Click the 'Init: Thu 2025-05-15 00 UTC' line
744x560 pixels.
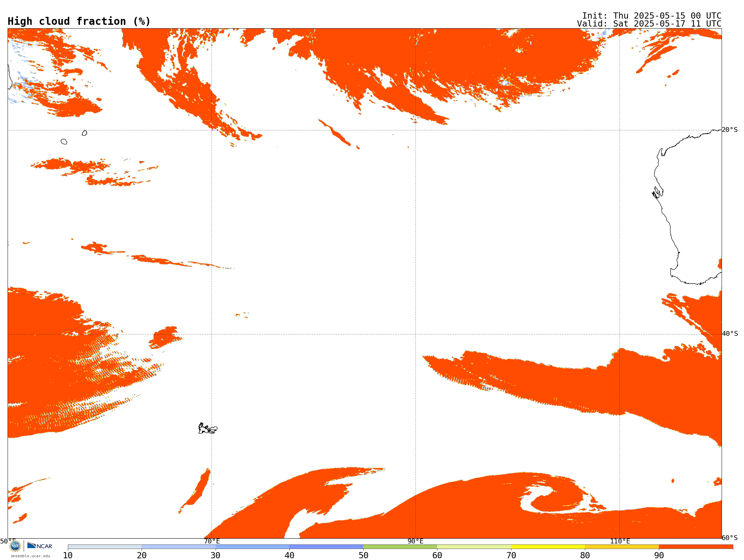pyautogui.click(x=652, y=16)
